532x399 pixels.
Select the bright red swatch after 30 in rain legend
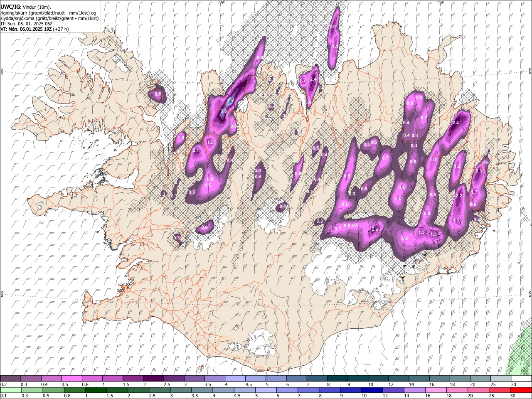(520, 390)
